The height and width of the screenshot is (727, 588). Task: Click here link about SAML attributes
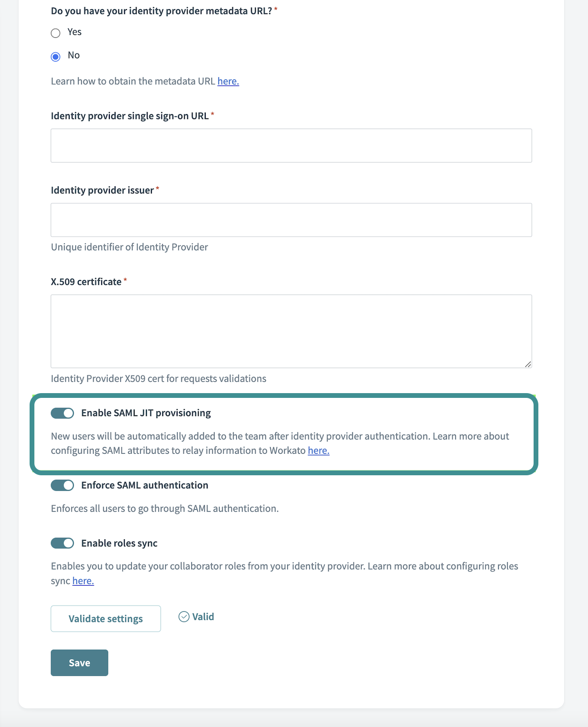pyautogui.click(x=318, y=450)
